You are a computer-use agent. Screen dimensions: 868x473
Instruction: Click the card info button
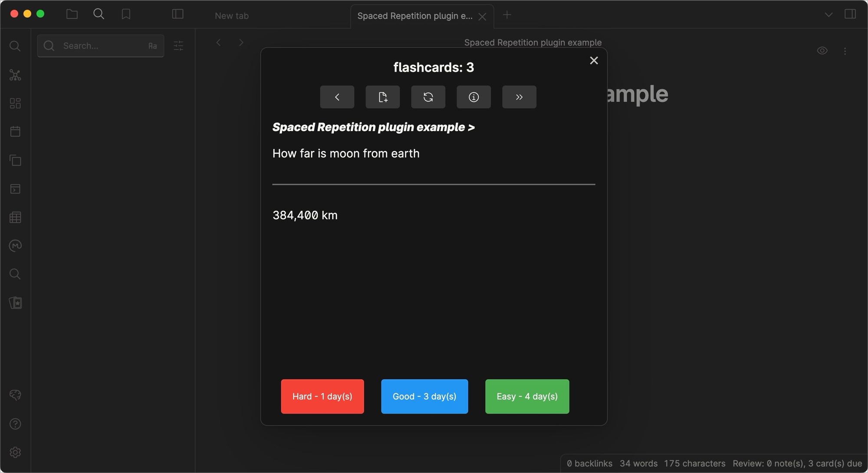point(473,97)
